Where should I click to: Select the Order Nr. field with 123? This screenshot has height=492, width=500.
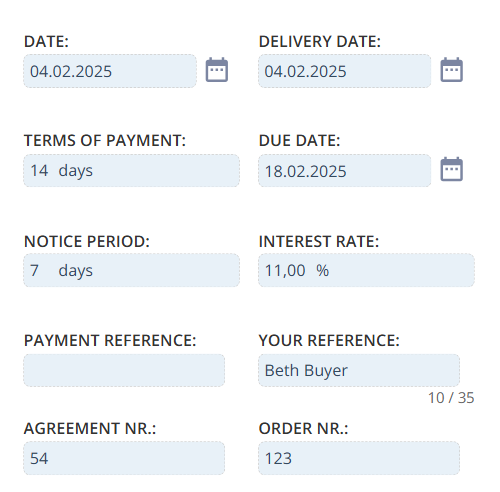pyautogui.click(x=359, y=458)
